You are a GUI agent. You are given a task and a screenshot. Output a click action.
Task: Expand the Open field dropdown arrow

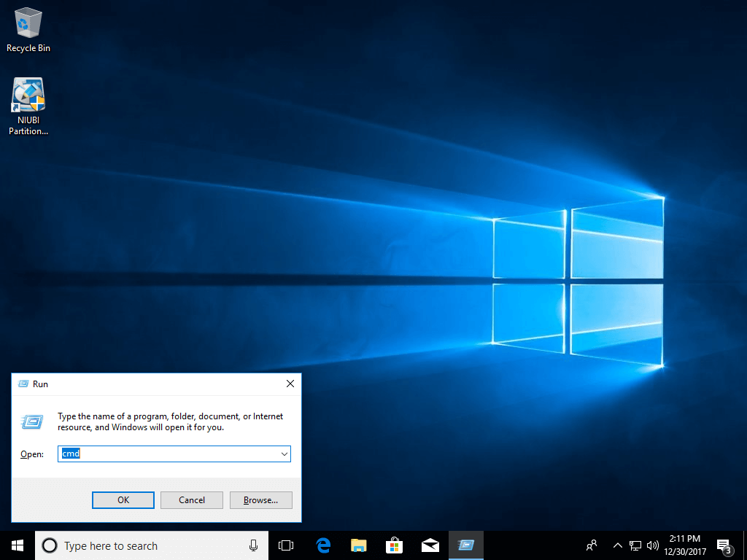(x=284, y=454)
